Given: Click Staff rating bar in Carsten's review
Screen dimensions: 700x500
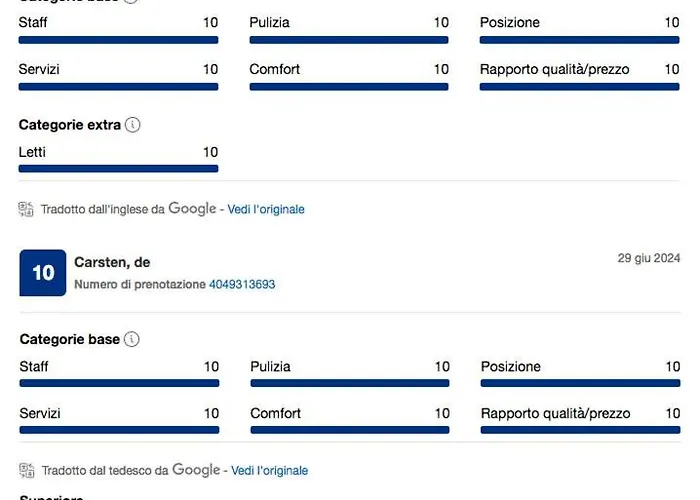Looking at the screenshot, I should coord(119,383).
